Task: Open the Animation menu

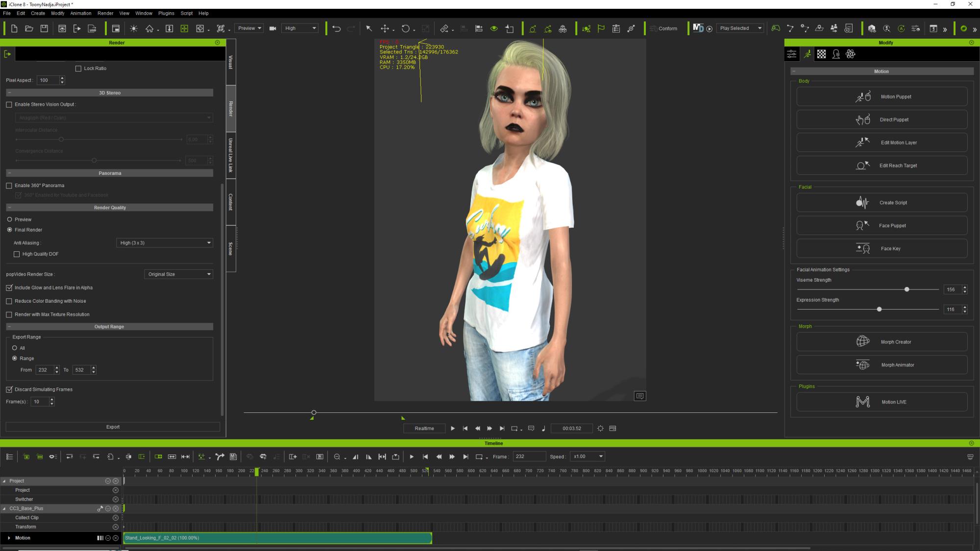Action: pyautogui.click(x=81, y=13)
